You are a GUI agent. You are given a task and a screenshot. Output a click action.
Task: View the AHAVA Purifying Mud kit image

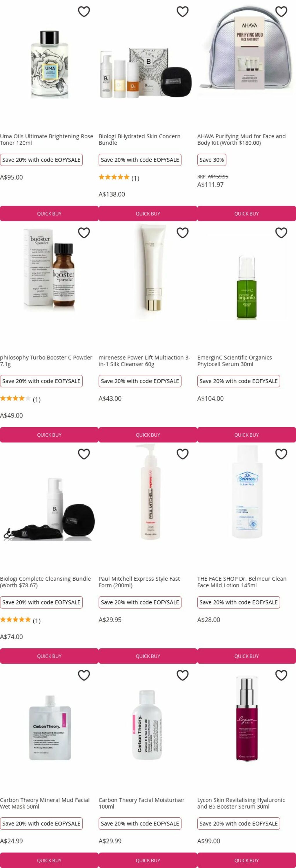[x=246, y=51]
